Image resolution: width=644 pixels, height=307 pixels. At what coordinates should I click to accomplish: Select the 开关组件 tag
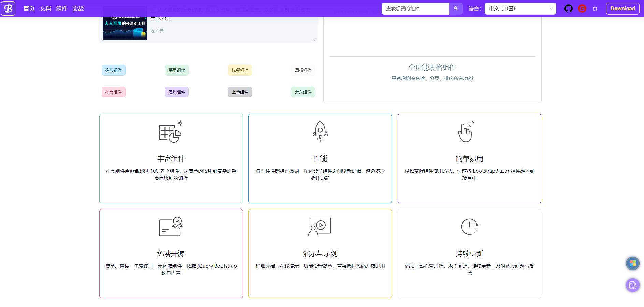[303, 92]
